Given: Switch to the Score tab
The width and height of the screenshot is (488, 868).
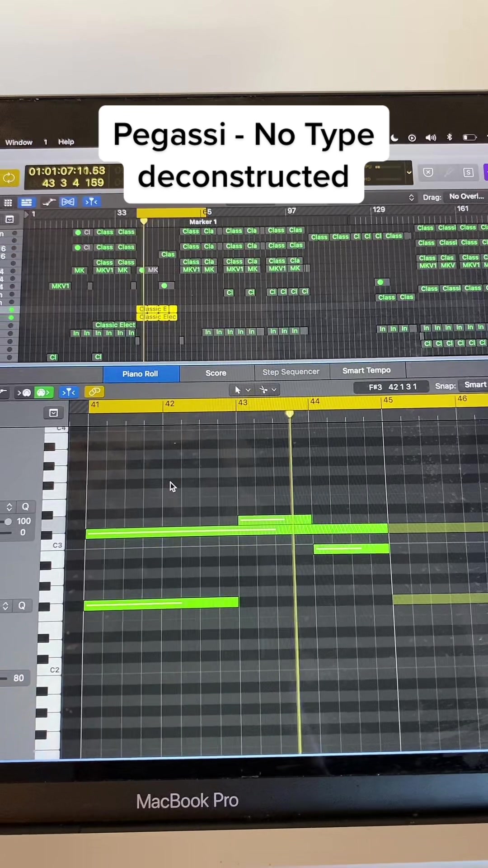Looking at the screenshot, I should click(x=216, y=373).
